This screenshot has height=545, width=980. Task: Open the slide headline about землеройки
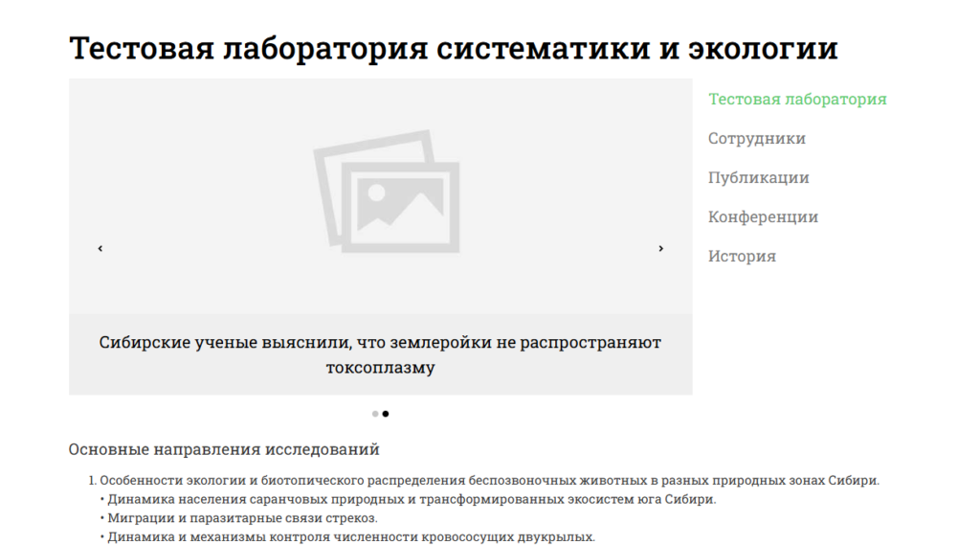pyautogui.click(x=380, y=342)
